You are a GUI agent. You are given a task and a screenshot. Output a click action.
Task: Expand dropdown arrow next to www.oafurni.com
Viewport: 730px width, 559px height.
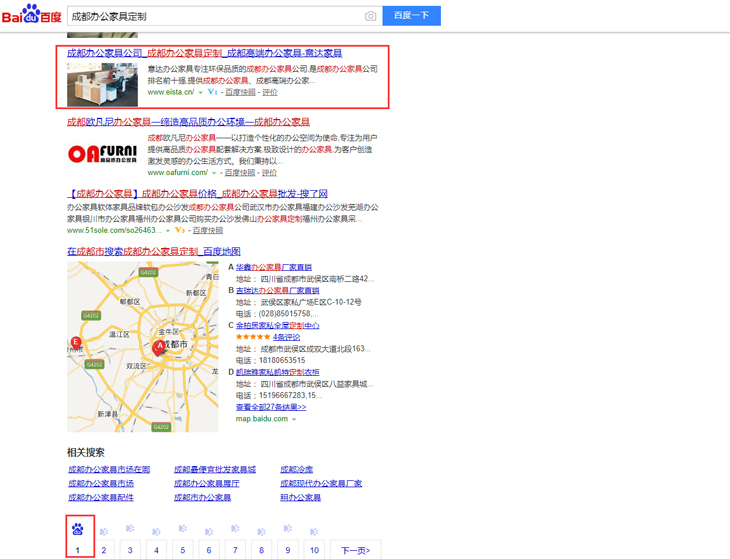[x=214, y=173]
